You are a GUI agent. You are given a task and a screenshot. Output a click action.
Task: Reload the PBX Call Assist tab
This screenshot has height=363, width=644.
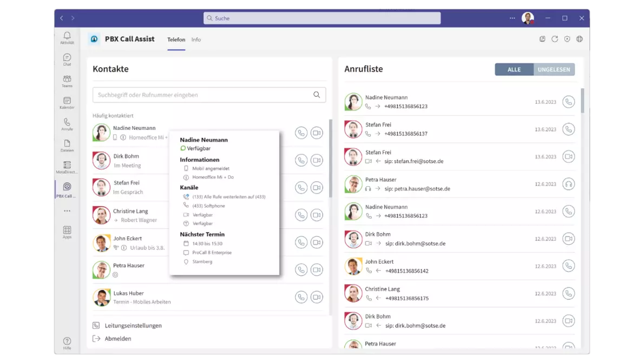click(555, 39)
